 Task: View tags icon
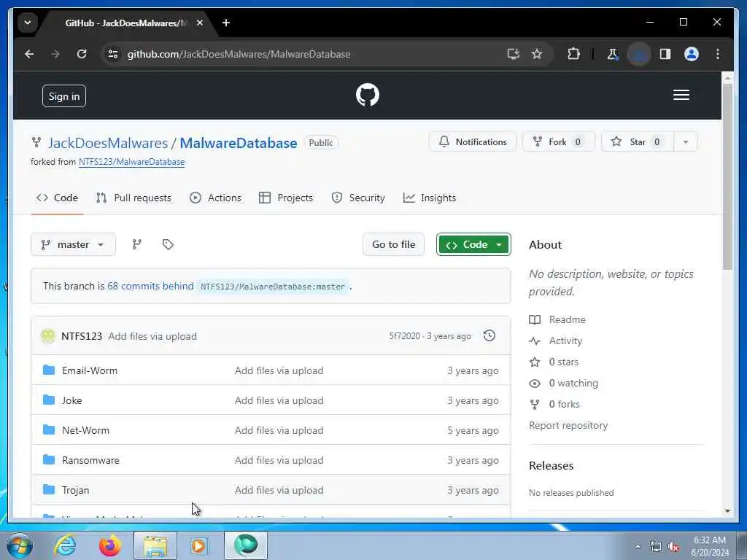click(x=168, y=244)
